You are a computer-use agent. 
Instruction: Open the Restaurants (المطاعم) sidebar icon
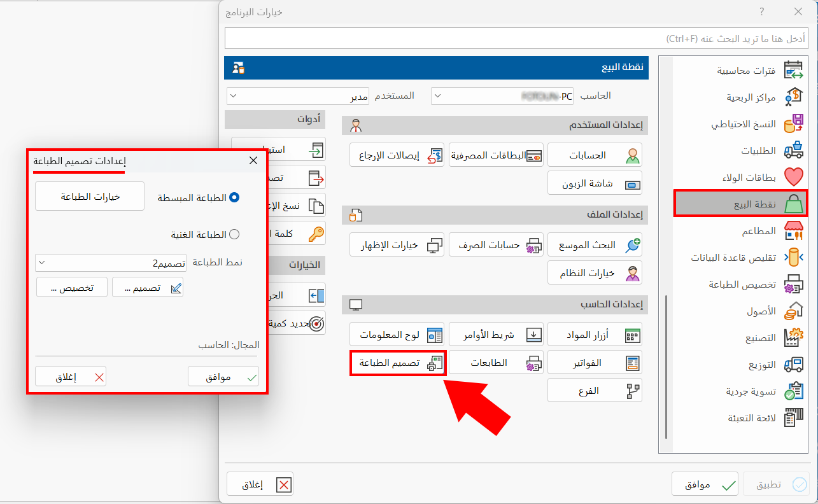click(793, 231)
